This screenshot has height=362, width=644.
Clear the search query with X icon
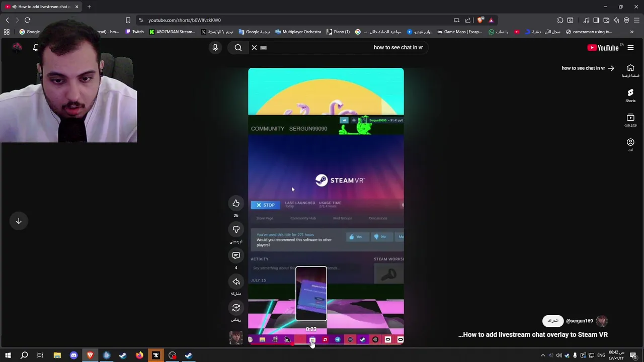click(x=254, y=47)
